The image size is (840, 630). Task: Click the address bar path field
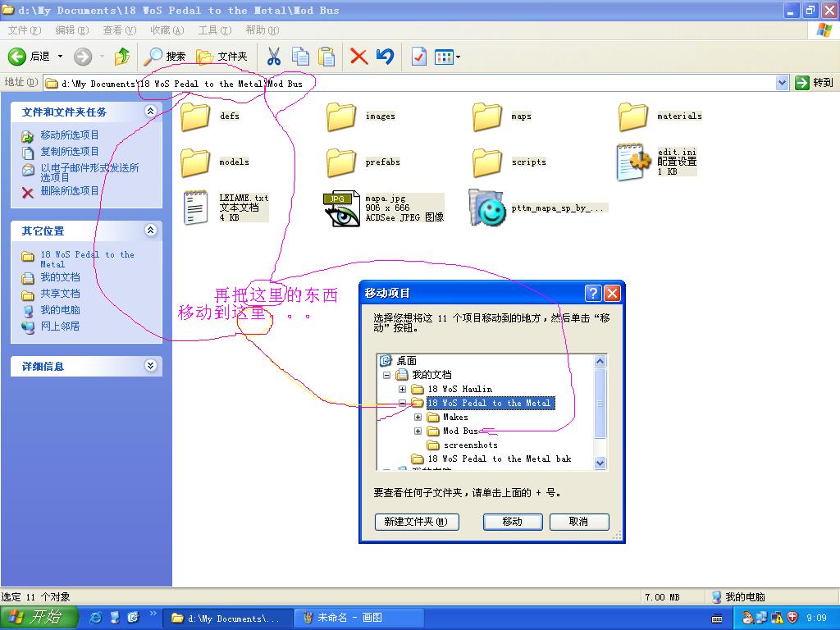coord(410,83)
